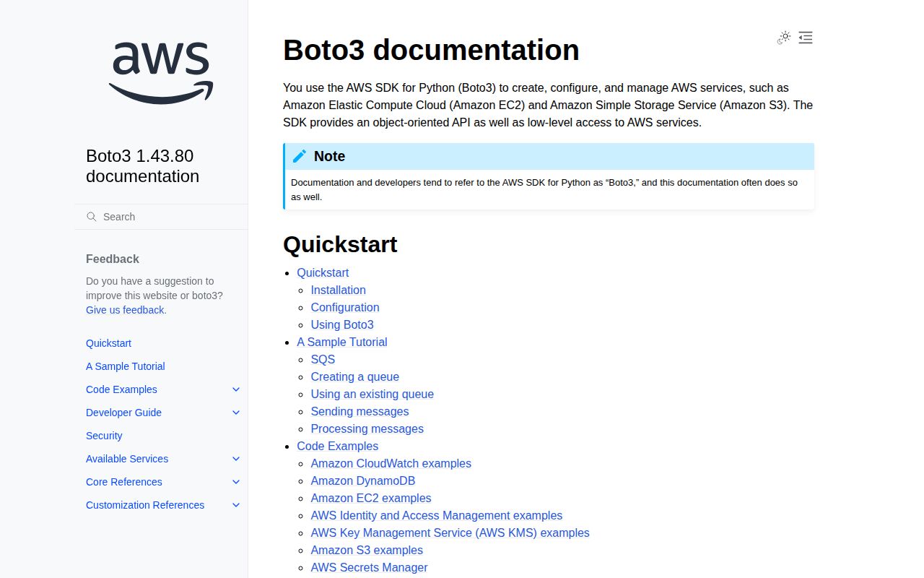This screenshot has width=924, height=578.
Task: Open Quickstart in the sidebar
Action: pyautogui.click(x=108, y=343)
